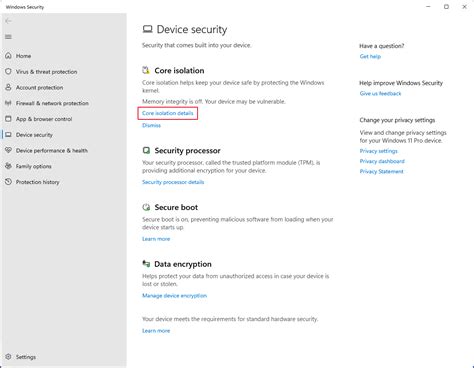Click the Data encryption heading
The height and width of the screenshot is (368, 474).
pos(183,264)
